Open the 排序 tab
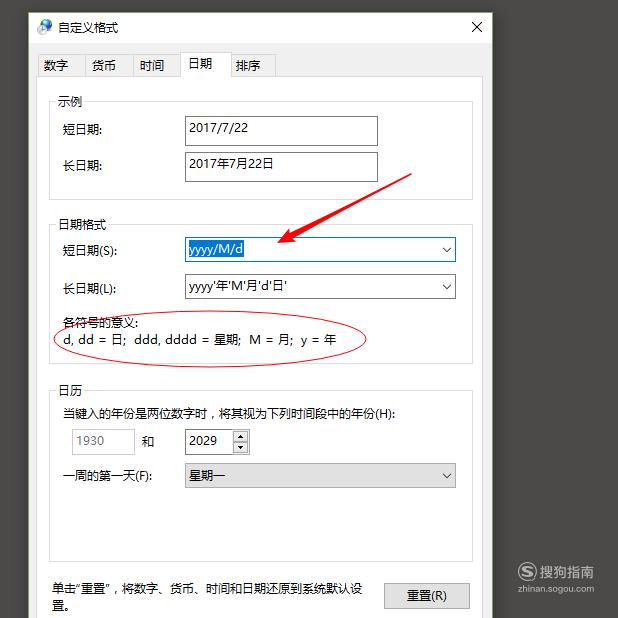618x618 pixels. 253,65
